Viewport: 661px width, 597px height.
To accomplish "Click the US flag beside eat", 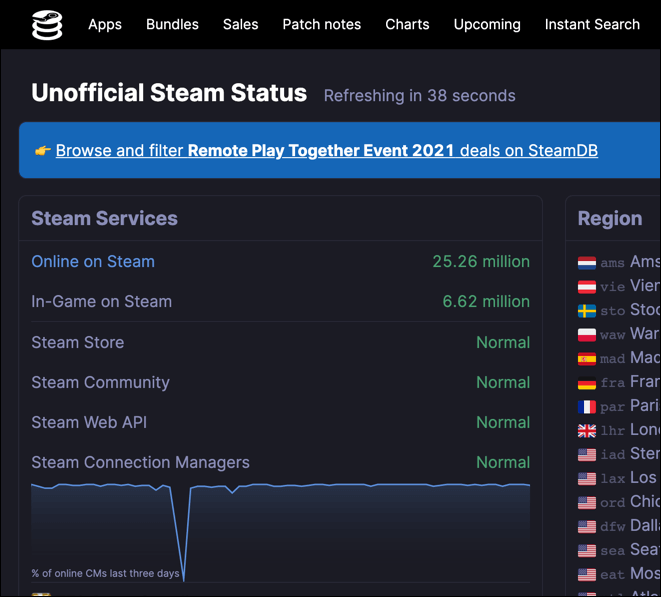I will [587, 575].
